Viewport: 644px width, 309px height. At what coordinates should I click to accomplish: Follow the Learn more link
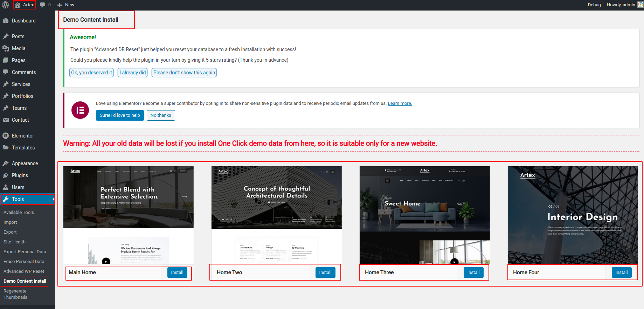[x=400, y=103]
